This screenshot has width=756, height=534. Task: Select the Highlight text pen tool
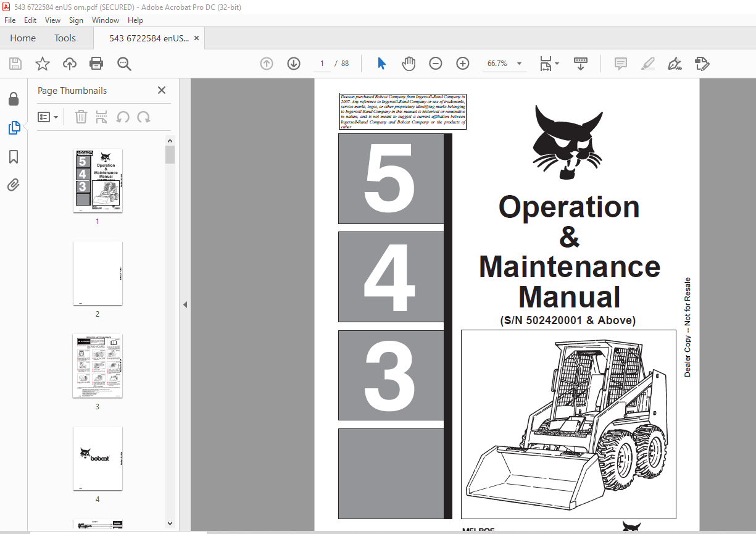point(648,64)
